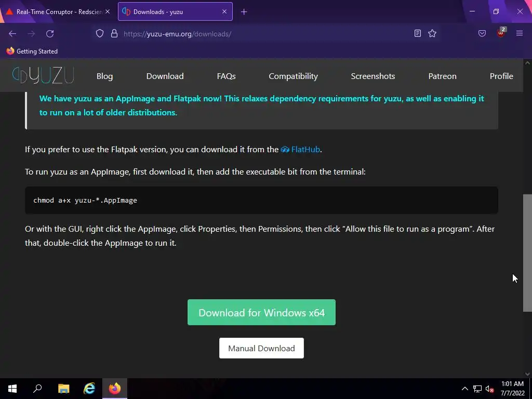The width and height of the screenshot is (532, 399).
Task: Open the Download navigation item
Action: (165, 76)
